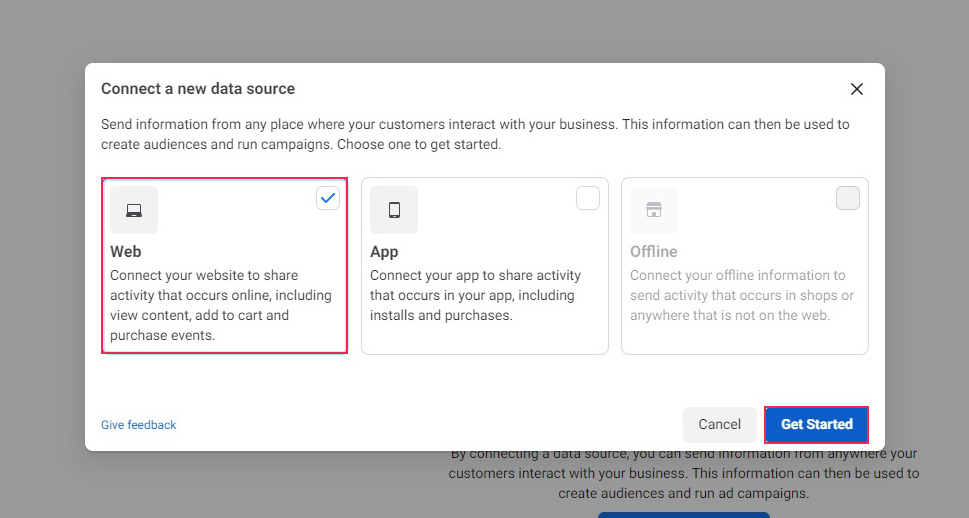
Task: Click the blue button behind the dialog
Action: tap(683, 515)
